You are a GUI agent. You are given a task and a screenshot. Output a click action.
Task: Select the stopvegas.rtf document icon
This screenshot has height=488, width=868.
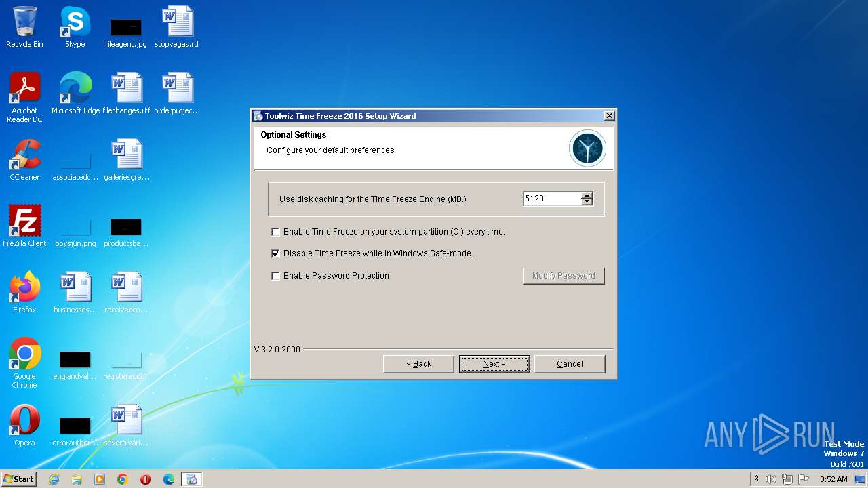point(177,27)
